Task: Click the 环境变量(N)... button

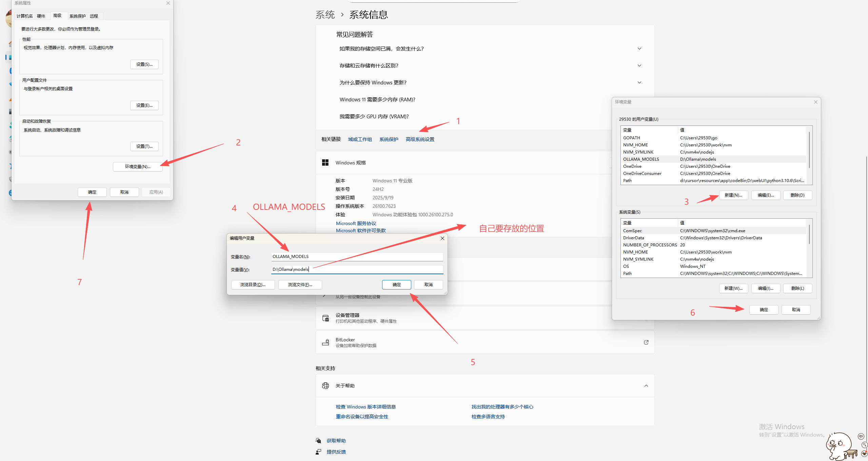Action: (x=138, y=167)
